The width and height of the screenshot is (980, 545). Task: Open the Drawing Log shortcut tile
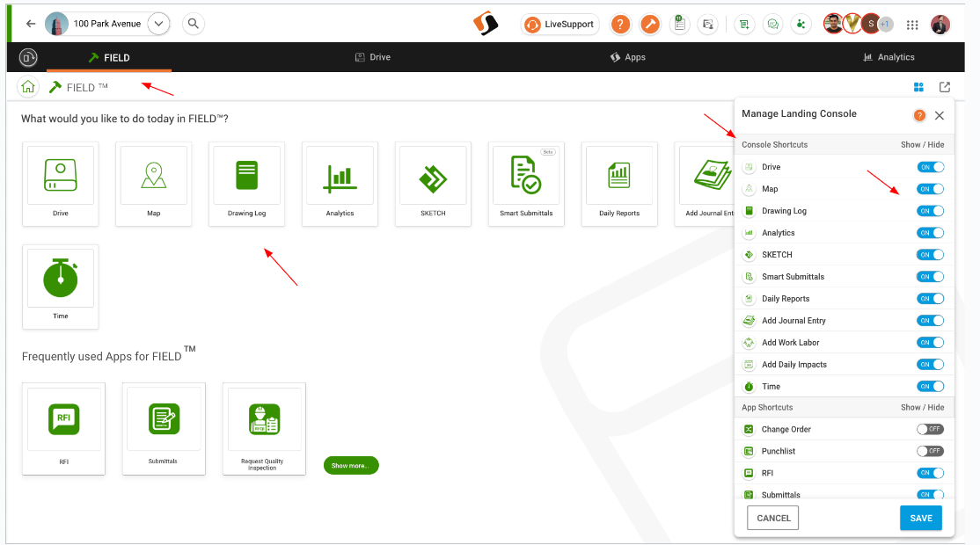(x=247, y=184)
